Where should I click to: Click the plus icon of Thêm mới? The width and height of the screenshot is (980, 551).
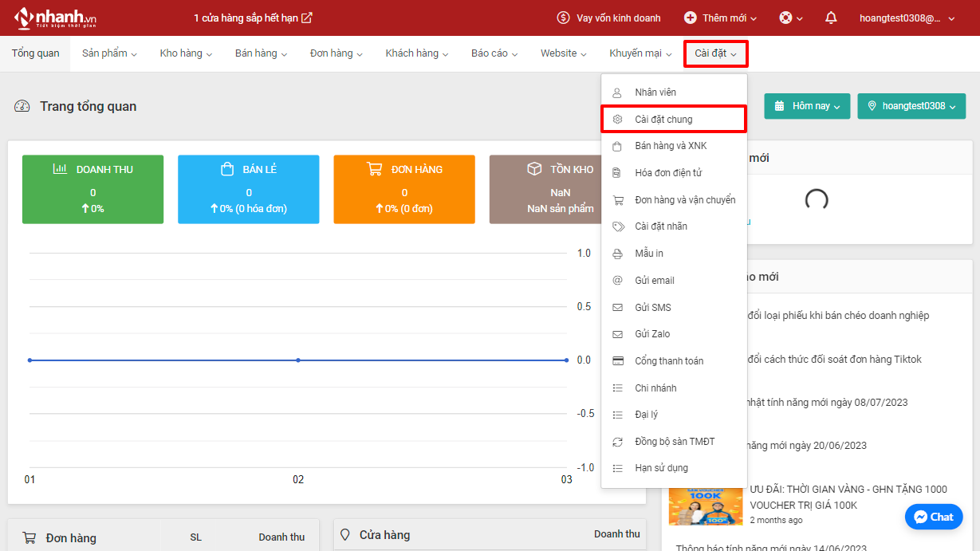coord(691,18)
